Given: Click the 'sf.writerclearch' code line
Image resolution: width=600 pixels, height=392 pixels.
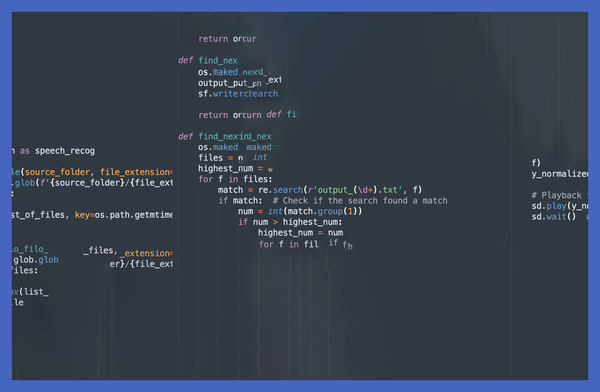Looking at the screenshot, I should (238, 94).
